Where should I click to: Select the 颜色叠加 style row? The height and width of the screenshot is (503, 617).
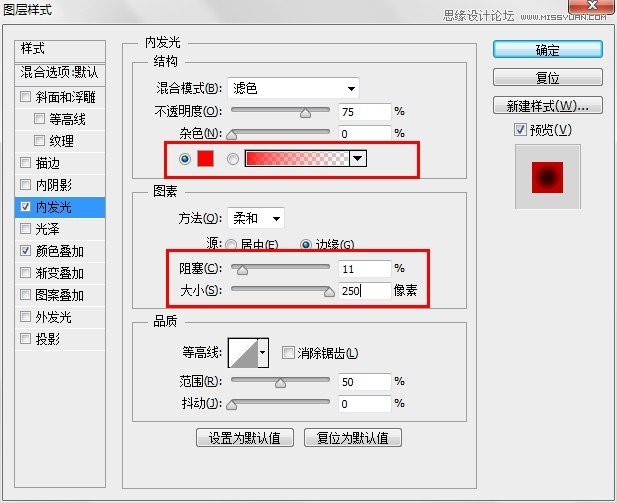pos(60,251)
